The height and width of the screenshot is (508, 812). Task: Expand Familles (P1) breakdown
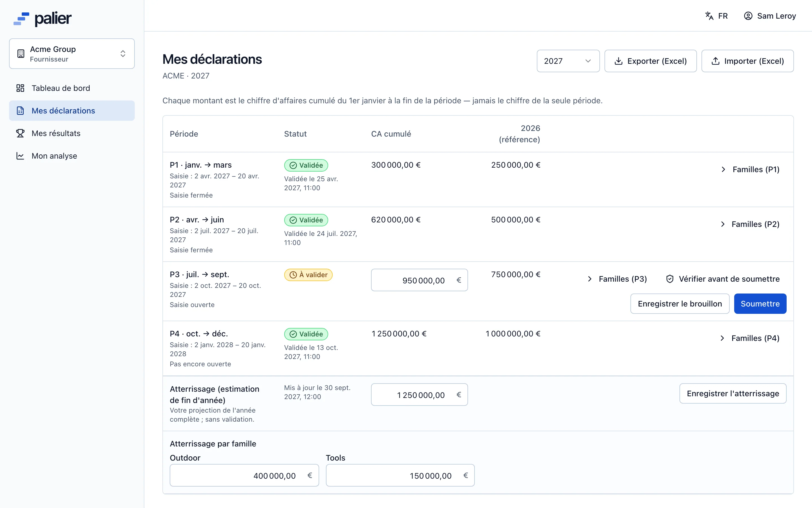[750, 169]
